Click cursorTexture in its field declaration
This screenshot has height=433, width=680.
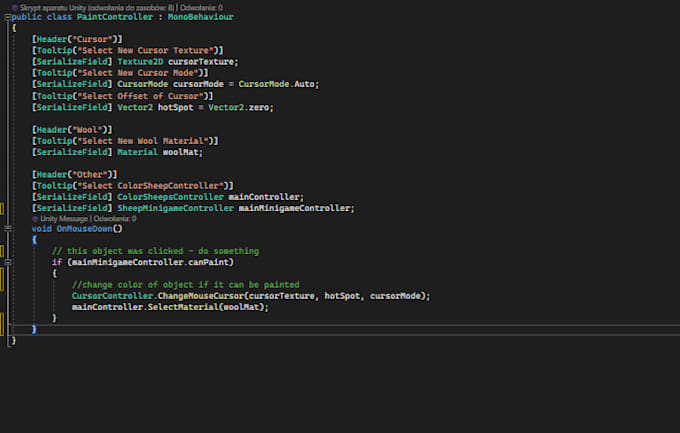coord(201,62)
